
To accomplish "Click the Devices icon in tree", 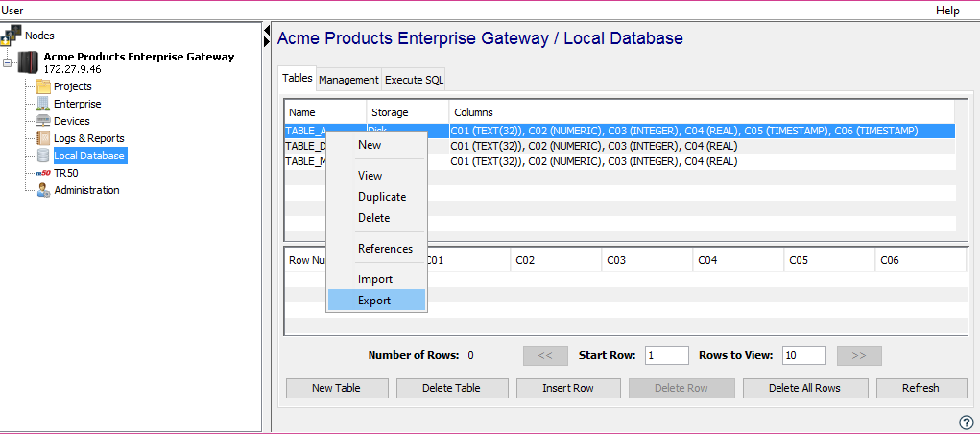I will [x=43, y=121].
